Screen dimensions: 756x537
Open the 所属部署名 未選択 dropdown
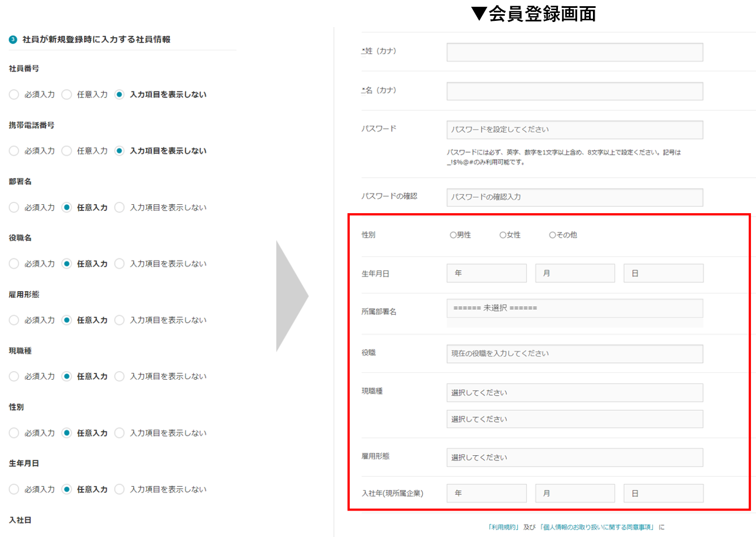pos(574,309)
